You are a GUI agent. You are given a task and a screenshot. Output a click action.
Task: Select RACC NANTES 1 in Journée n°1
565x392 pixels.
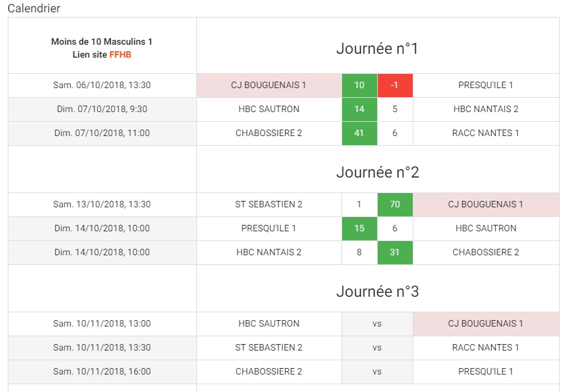486,133
